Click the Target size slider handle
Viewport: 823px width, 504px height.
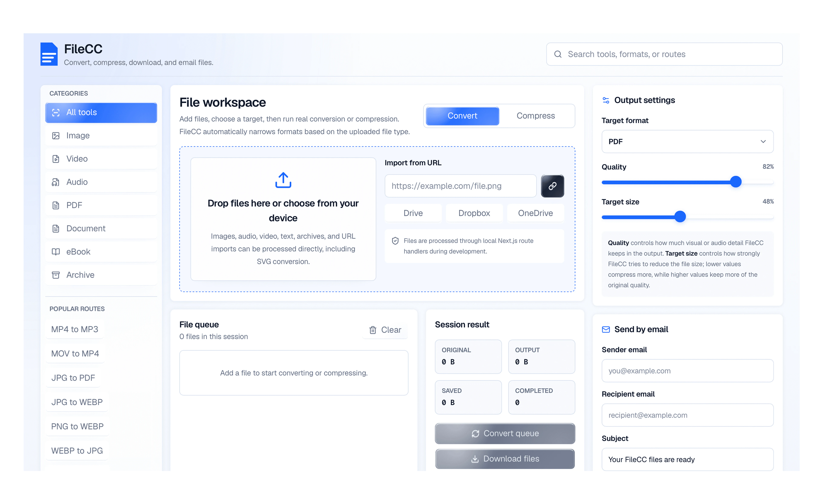click(680, 217)
